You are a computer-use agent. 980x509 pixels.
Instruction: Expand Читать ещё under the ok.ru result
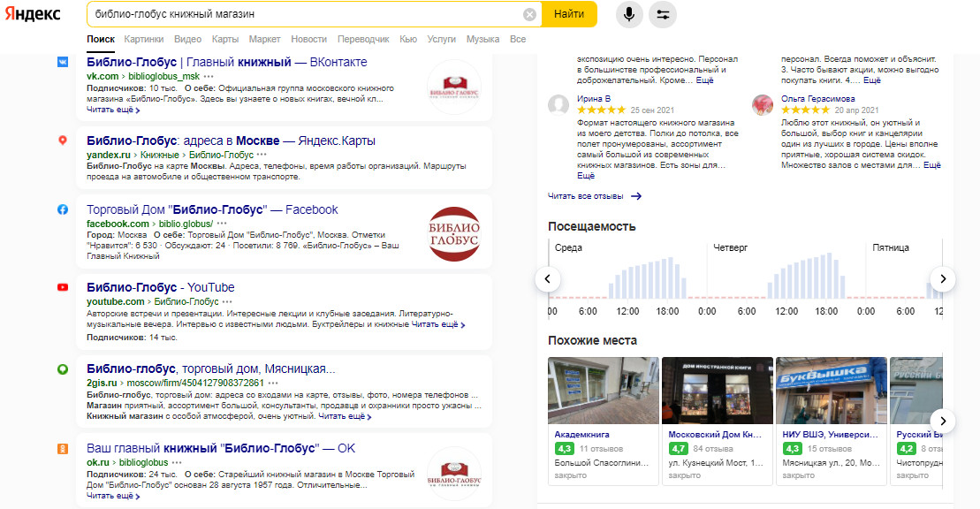click(113, 496)
